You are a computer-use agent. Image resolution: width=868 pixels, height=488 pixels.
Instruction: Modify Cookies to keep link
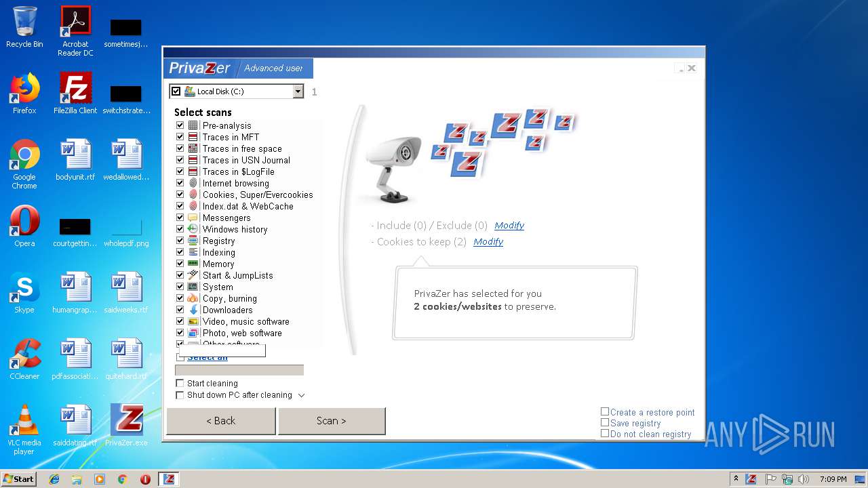[488, 242]
